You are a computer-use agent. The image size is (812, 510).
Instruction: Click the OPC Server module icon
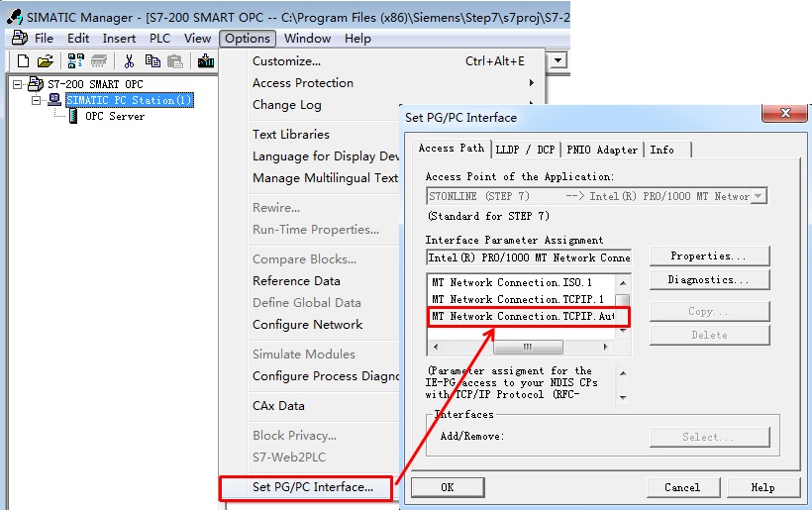[x=73, y=116]
